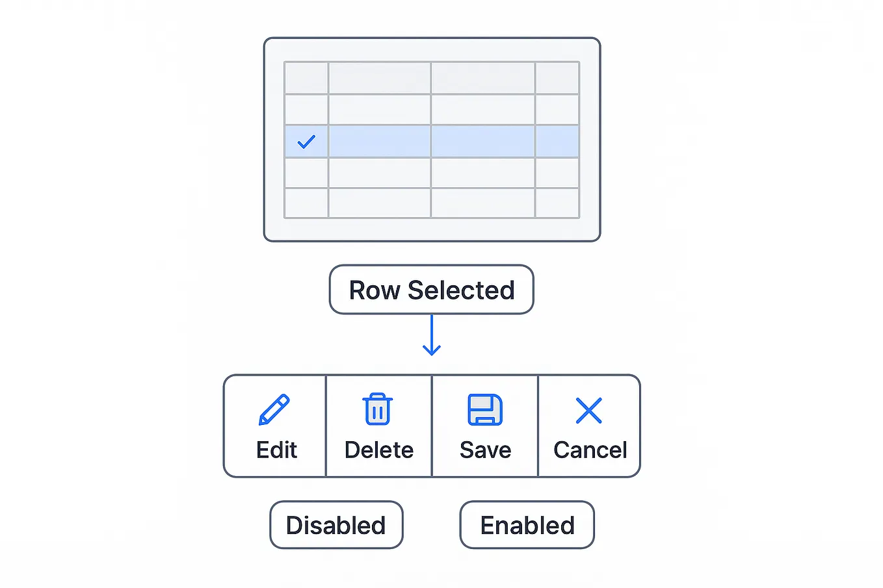This screenshot has width=883, height=588.
Task: Choose the Save text label in toolbar
Action: coord(485,450)
